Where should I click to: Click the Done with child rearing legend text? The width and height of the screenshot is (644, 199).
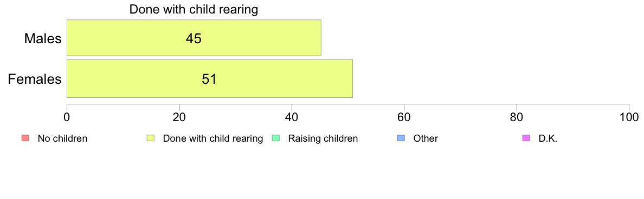pos(212,138)
